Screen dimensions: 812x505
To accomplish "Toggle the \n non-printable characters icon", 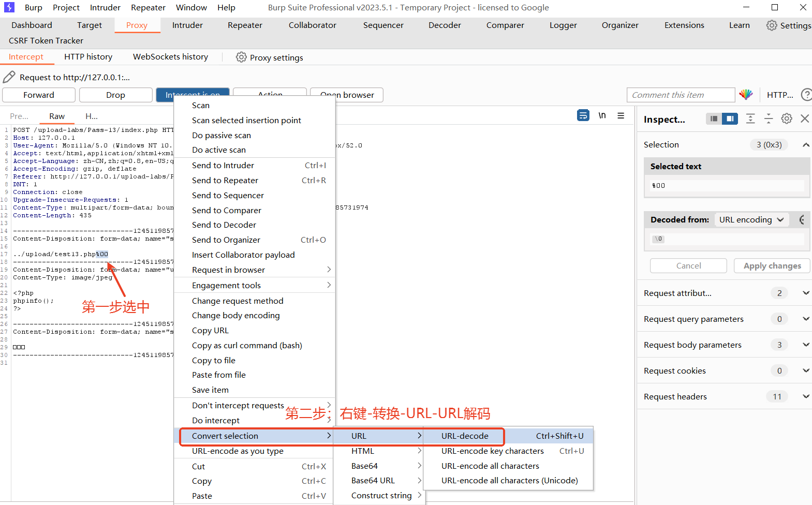I will 602,115.
